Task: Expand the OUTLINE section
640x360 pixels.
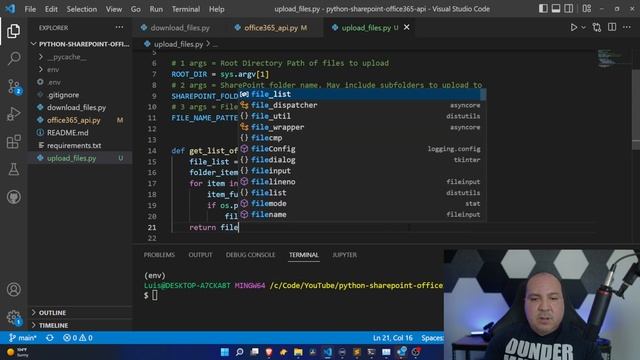Action: pos(80,313)
